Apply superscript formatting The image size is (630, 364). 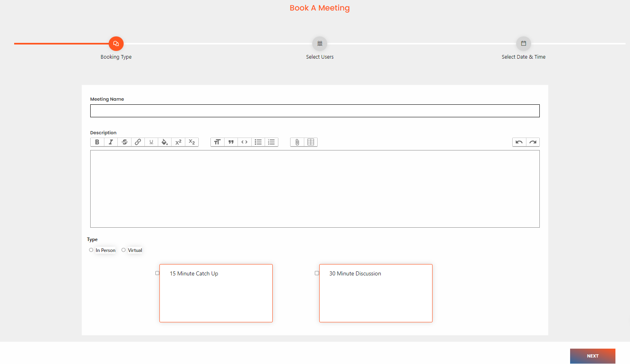tap(178, 142)
